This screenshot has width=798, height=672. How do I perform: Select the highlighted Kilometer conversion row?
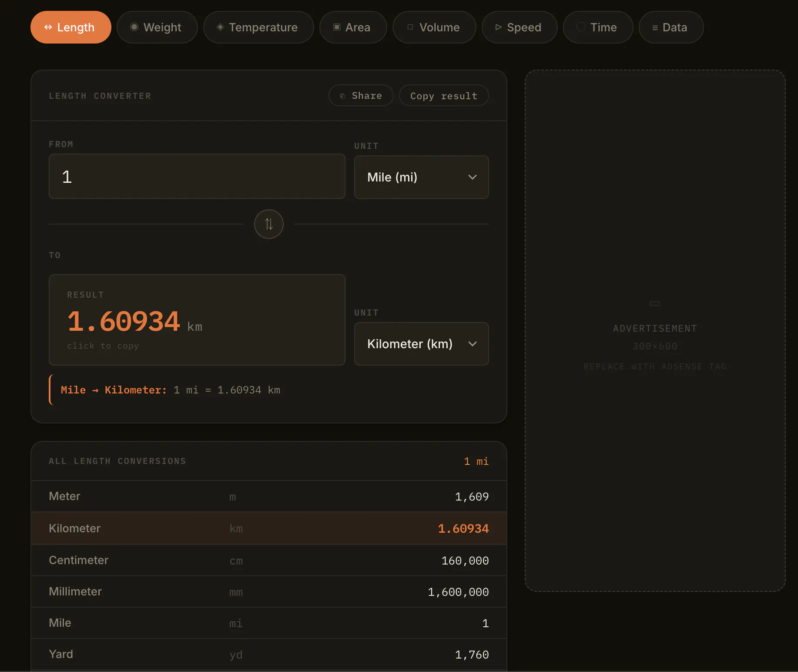point(269,528)
